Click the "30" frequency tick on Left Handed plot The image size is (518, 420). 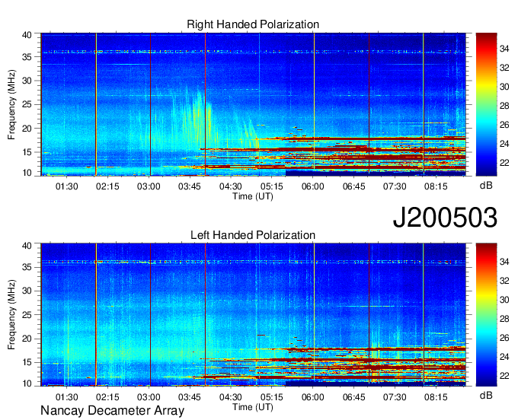27,291
